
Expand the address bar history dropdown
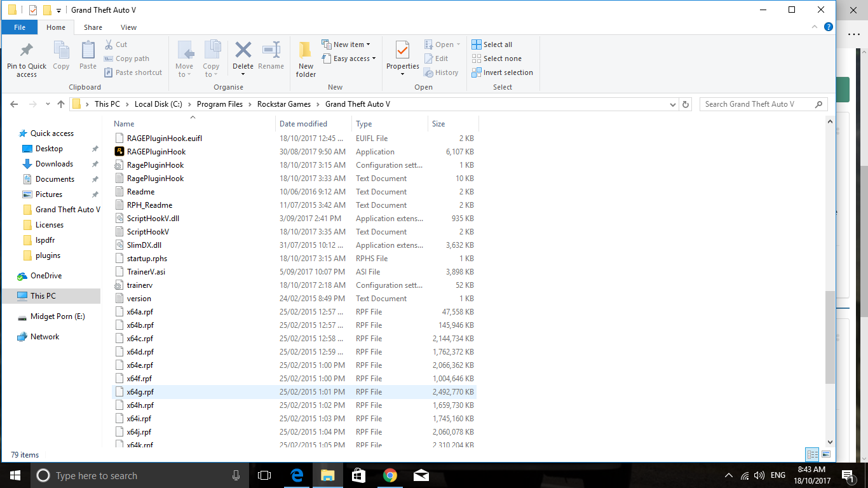point(673,104)
